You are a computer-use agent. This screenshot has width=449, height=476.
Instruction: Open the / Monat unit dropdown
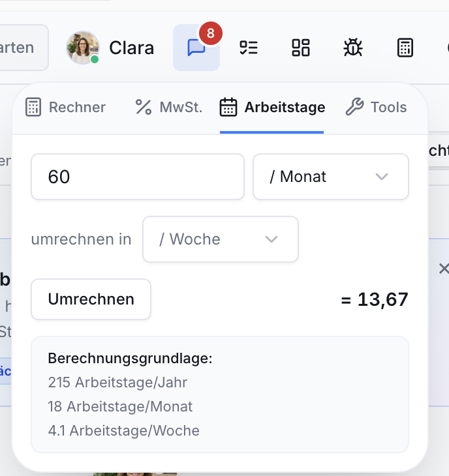pos(331,177)
